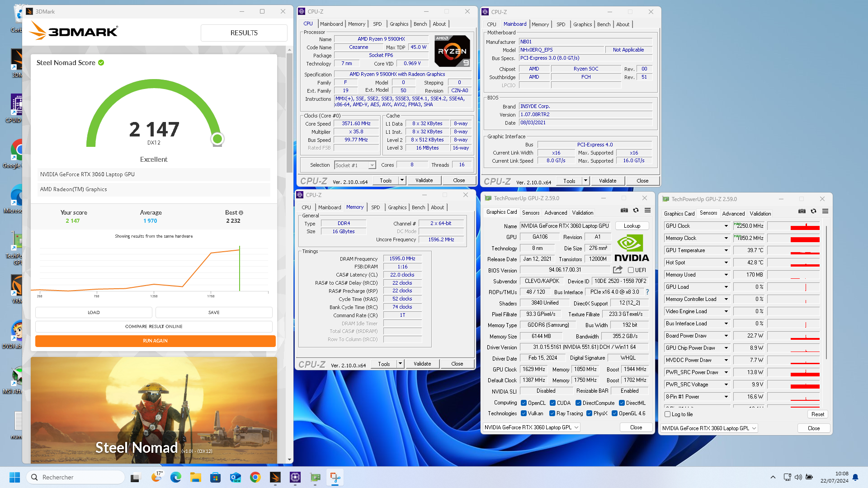Click the Lookup button in GPU-Z
Viewport: 868px width, 488px height.
tap(632, 226)
